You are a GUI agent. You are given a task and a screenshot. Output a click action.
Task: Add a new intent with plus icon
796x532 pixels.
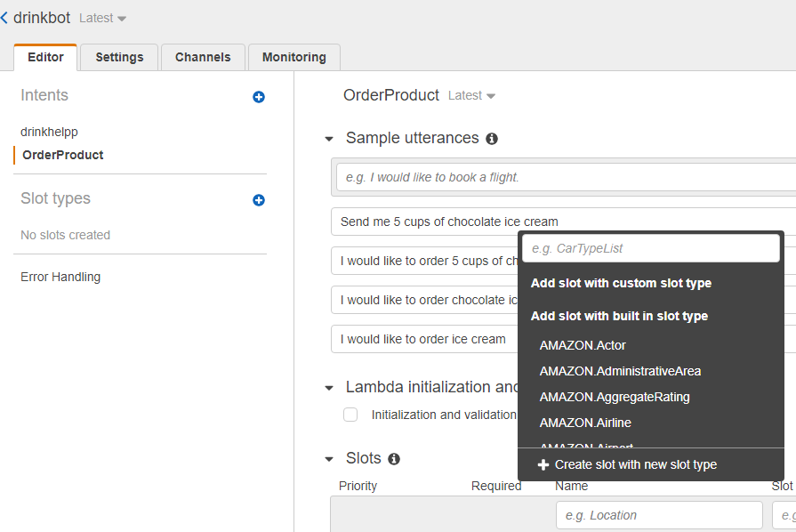click(x=259, y=97)
